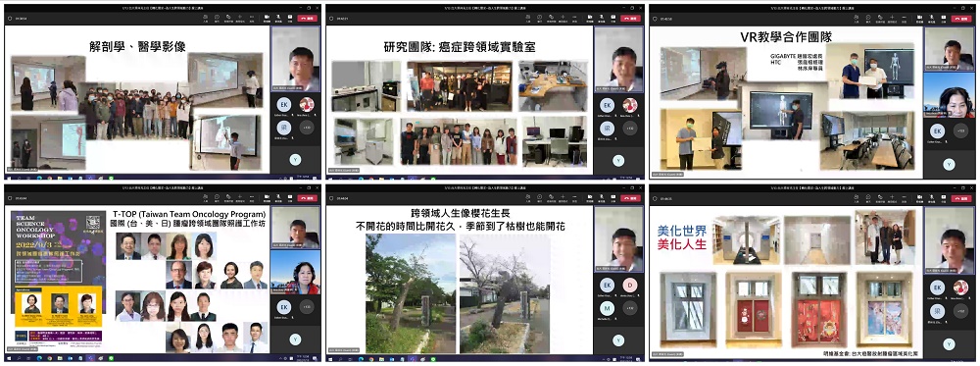Open Reactions in the VR教學合作團隊 slide meeting
The width and height of the screenshot is (980, 366).
click(880, 18)
